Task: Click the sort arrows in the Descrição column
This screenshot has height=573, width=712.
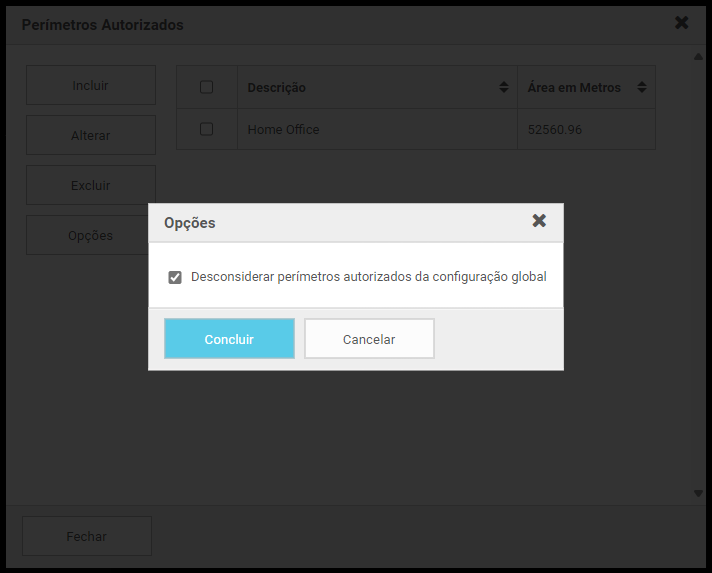Action: 504,88
